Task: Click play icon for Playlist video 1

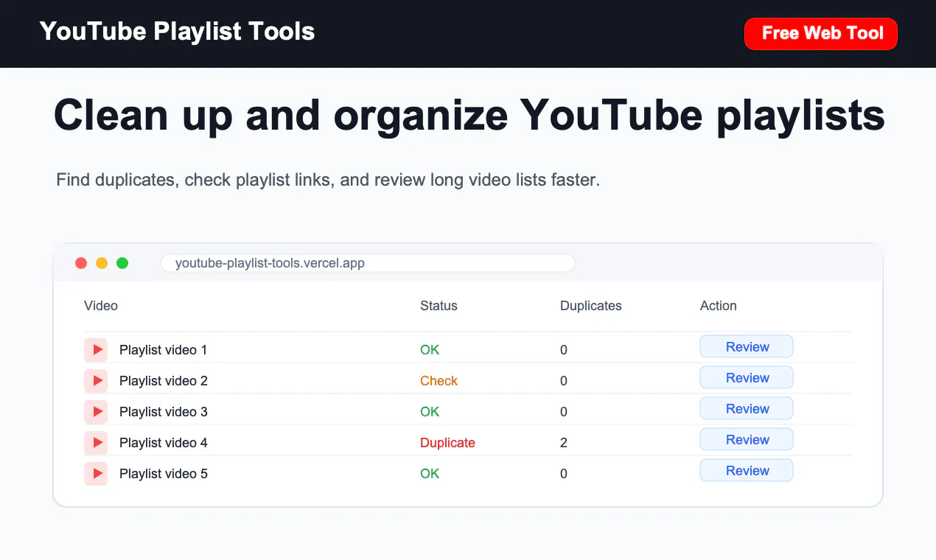Action: pos(96,350)
